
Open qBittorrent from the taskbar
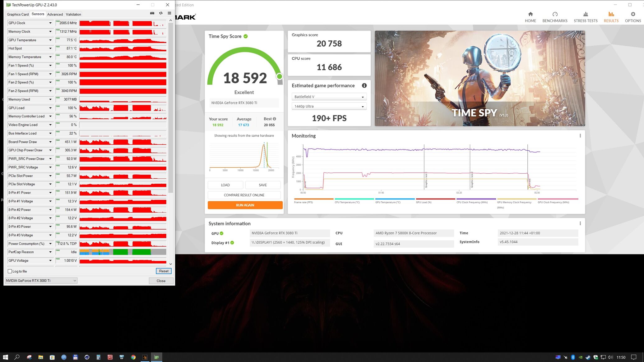pos(64,357)
